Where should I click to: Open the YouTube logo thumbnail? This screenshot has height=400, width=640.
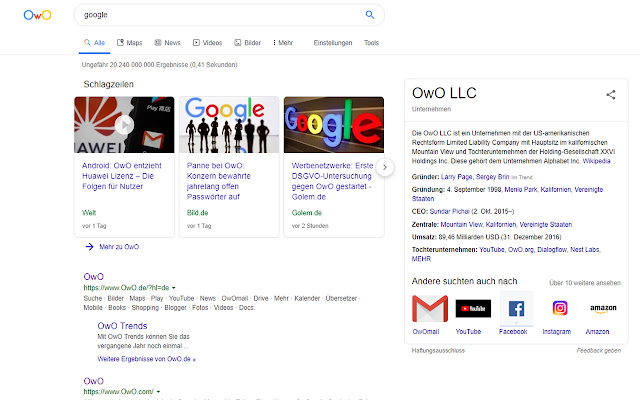tap(473, 309)
